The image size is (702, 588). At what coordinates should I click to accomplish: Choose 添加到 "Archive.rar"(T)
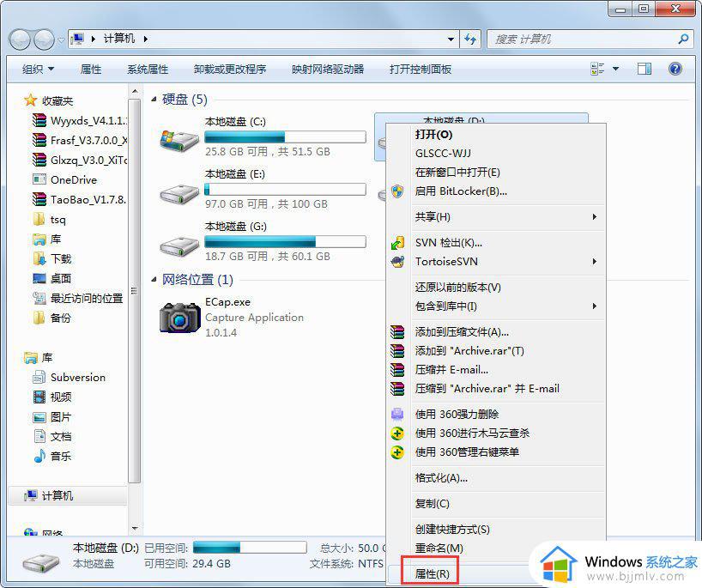coord(496,350)
